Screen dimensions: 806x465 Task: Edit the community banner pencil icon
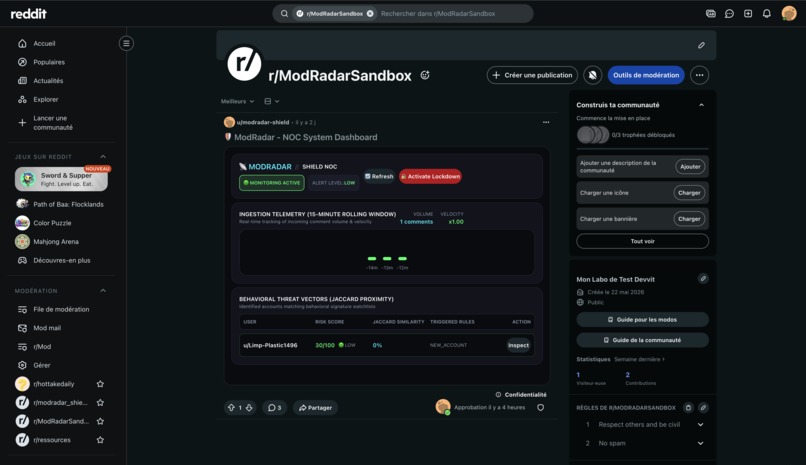[701, 45]
